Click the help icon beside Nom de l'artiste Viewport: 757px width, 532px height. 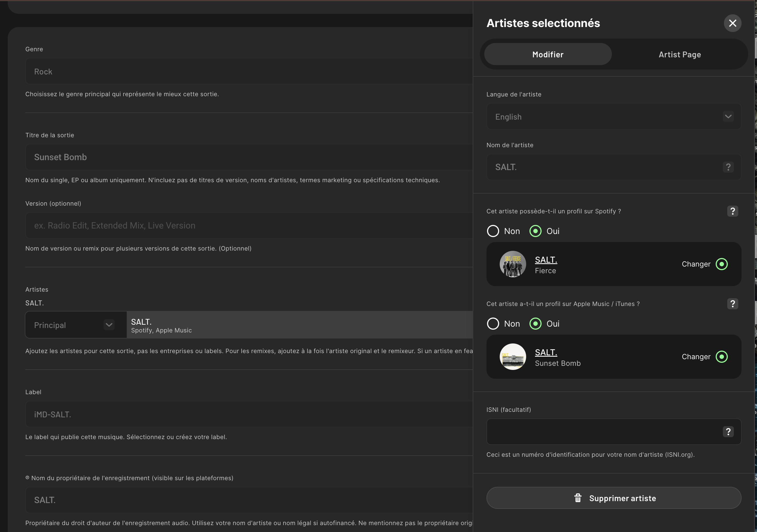728,167
